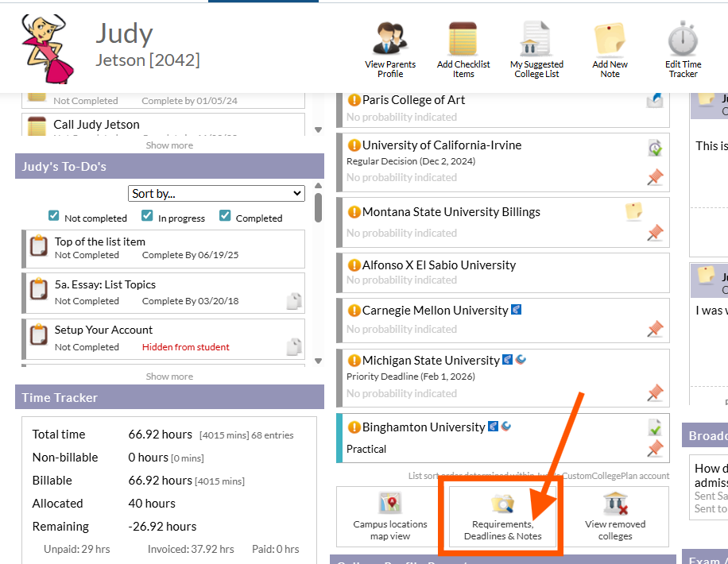
Task: Click pushpin icon for Michigan State University
Action: 655,392
